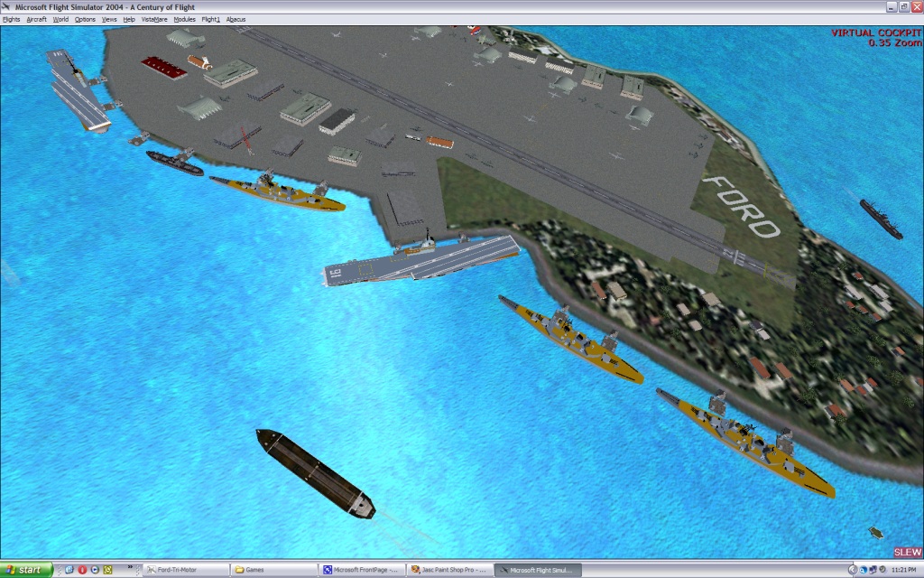The height and width of the screenshot is (578, 924).
Task: Click the FORD lettering beside the runway
Action: 742,206
